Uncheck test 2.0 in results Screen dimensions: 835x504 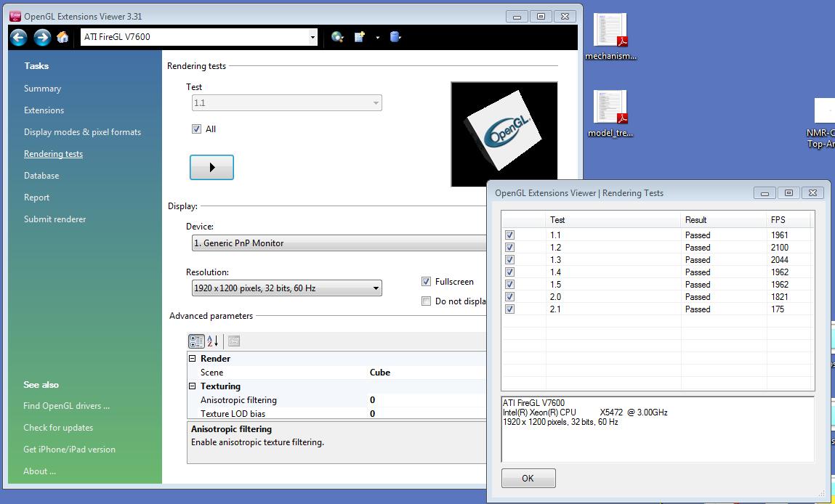point(509,296)
